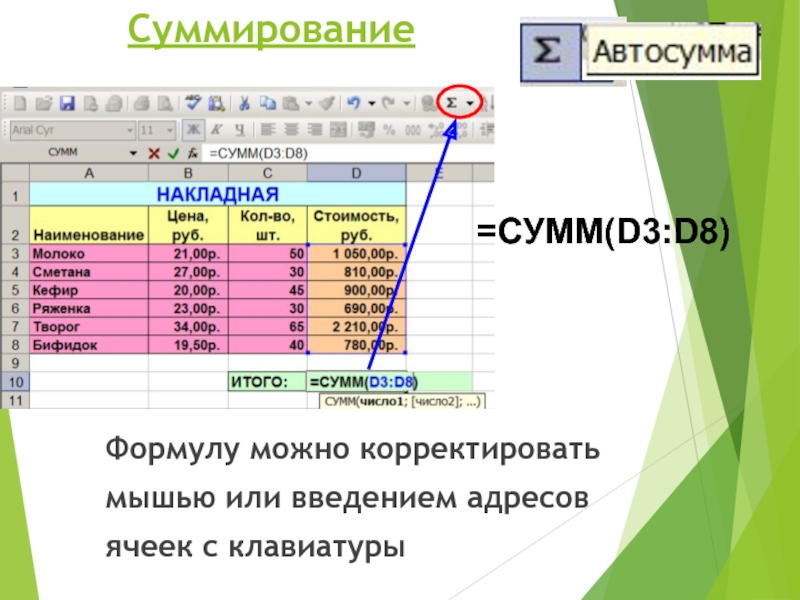Click the Research book icon

click(217, 104)
